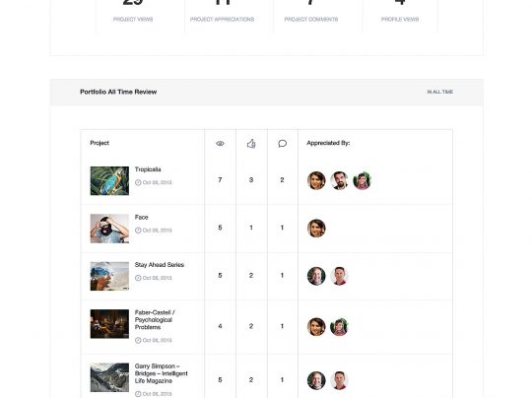532x398 pixels.
Task: Click the speech bubble comments column icon
Action: (x=283, y=144)
